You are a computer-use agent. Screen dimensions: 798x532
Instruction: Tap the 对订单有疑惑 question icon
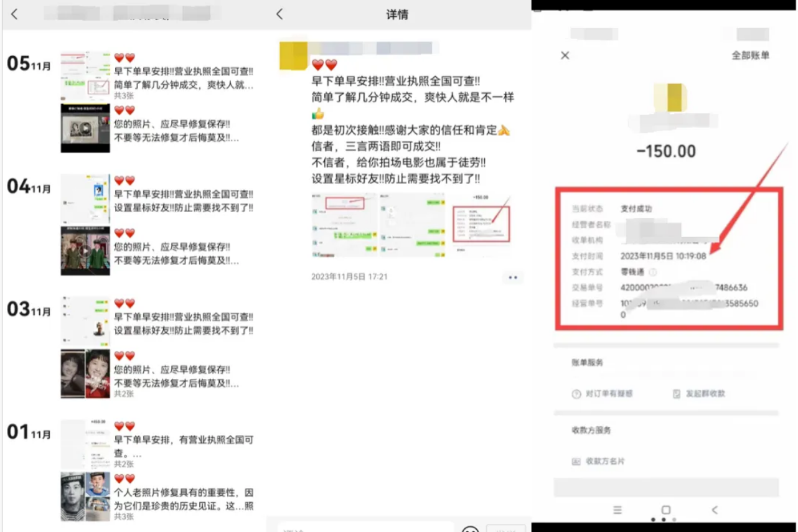click(x=576, y=394)
